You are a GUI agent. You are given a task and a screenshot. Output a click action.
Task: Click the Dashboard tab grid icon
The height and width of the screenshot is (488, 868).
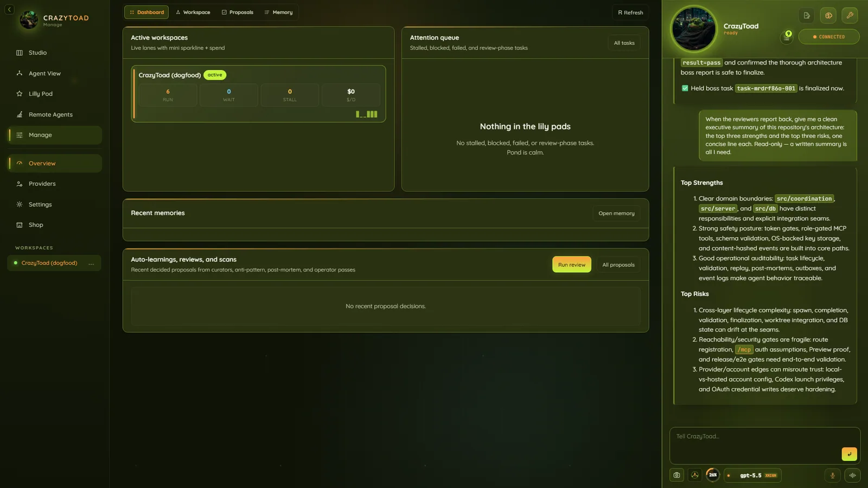132,12
